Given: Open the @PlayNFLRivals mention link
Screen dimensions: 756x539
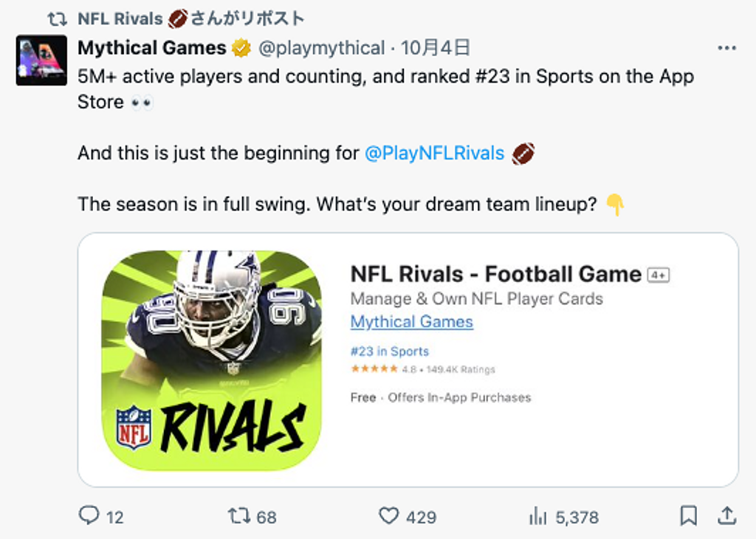Looking at the screenshot, I should (434, 154).
